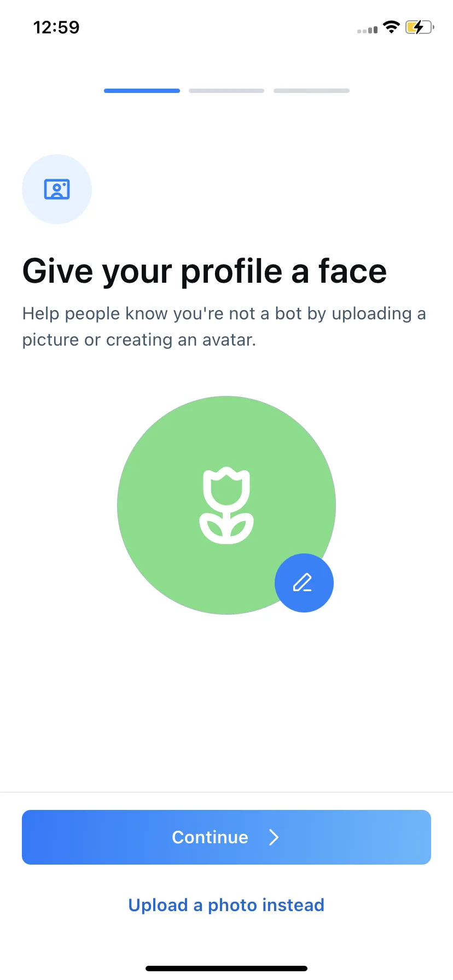Click the cellular signal bars icon

pyautogui.click(x=367, y=30)
